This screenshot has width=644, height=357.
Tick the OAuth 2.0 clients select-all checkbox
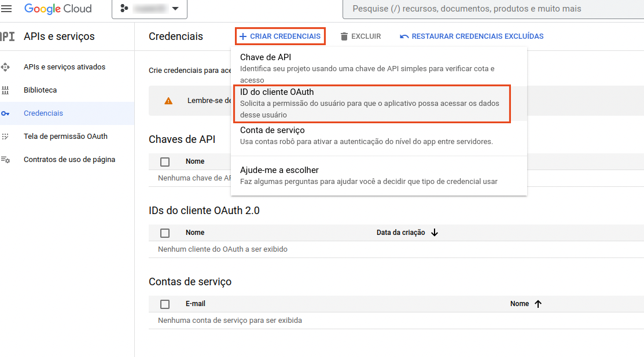(165, 233)
